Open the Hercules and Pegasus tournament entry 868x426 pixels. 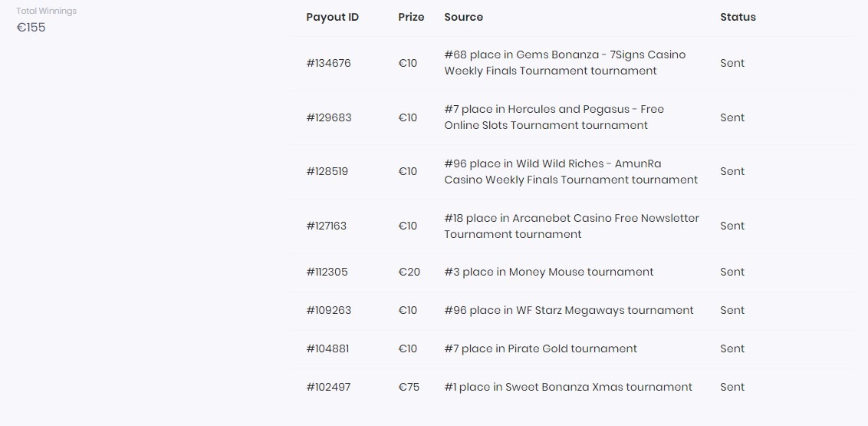coord(554,117)
